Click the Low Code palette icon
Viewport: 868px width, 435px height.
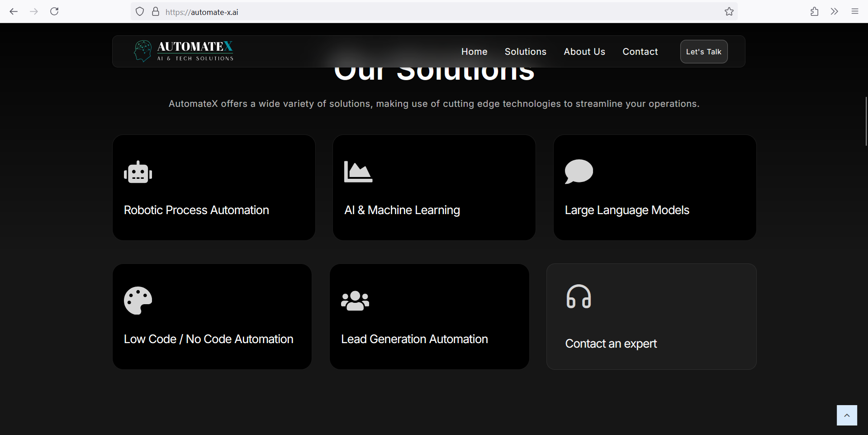138,300
